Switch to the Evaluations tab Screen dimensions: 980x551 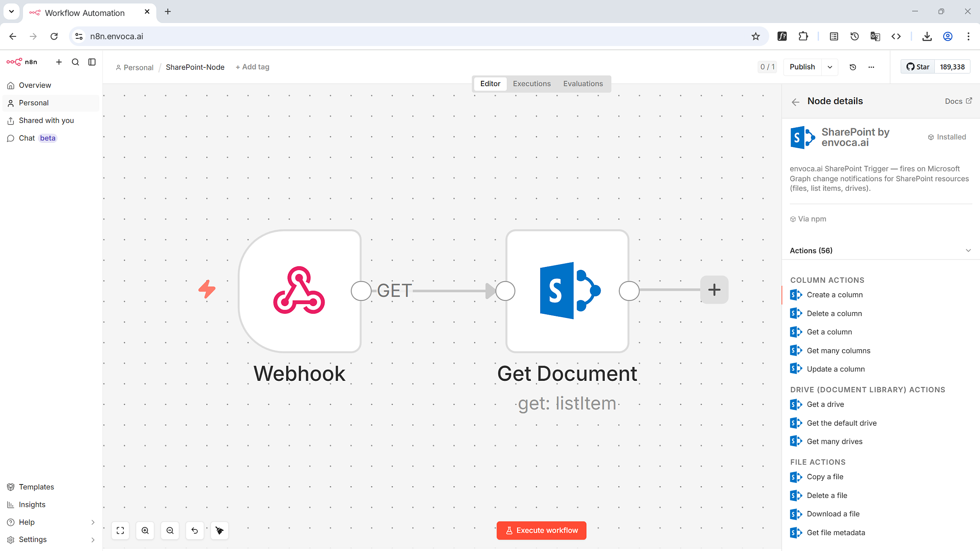(583, 84)
